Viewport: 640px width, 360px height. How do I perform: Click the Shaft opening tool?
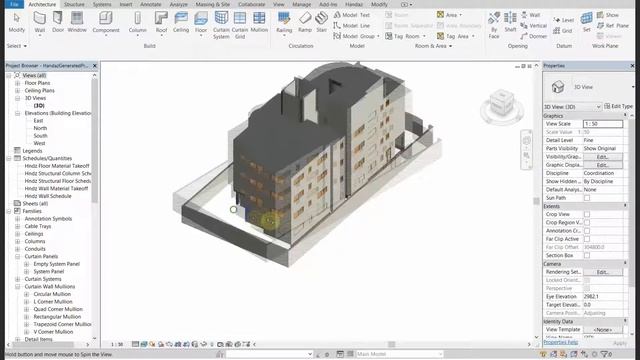tap(510, 22)
